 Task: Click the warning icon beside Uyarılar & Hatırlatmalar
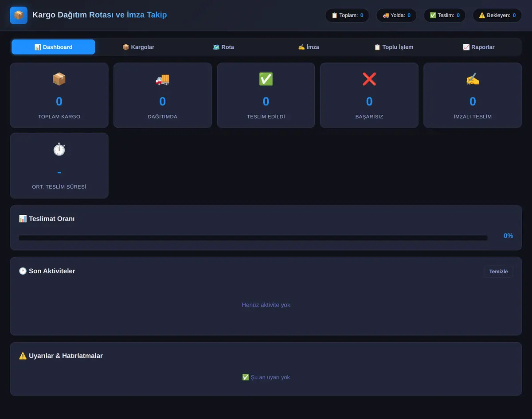[x=23, y=356]
